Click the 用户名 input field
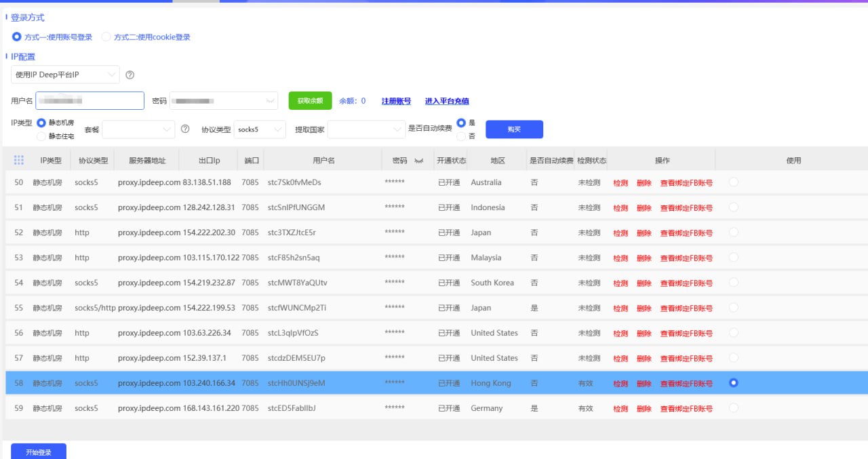Viewport: 868px width, 459px height. point(90,100)
